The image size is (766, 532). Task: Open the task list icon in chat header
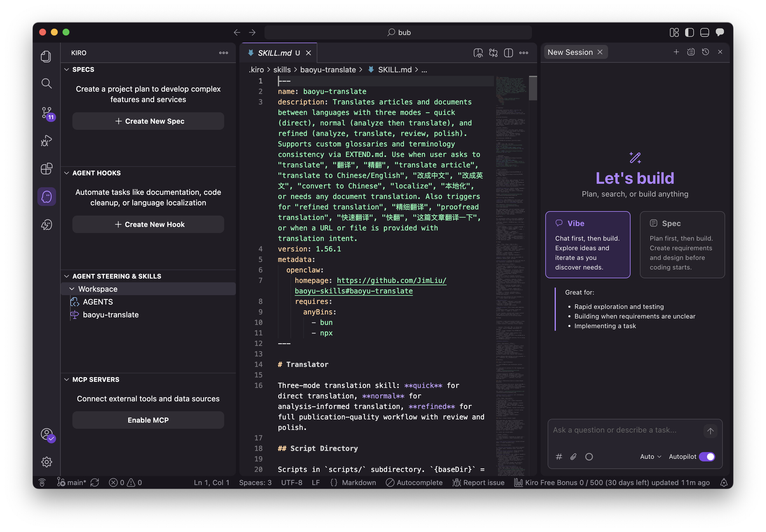point(691,52)
